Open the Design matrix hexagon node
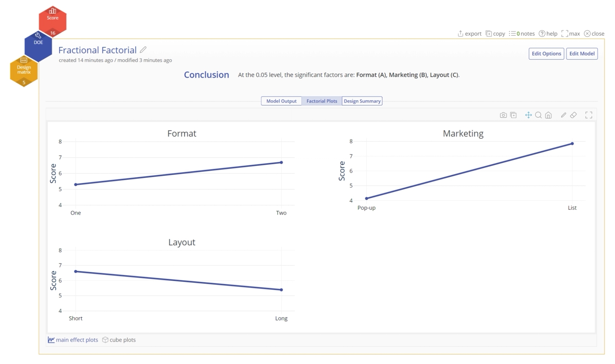The image size is (615, 364). (24, 71)
